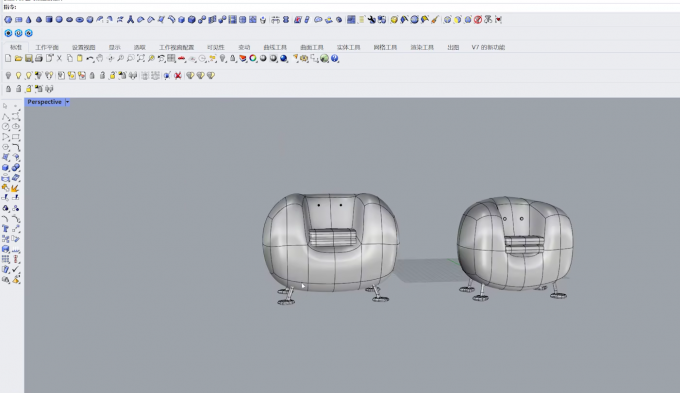Open object properties with the color wheel icon
680x393 pixels.
coord(253,58)
